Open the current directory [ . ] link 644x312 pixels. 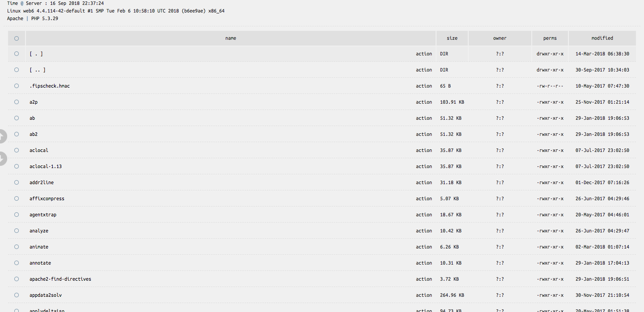[36, 54]
